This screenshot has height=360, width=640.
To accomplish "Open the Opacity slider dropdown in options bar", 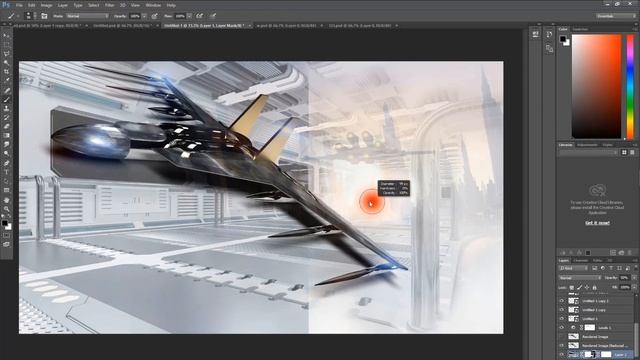I will 144,16.
